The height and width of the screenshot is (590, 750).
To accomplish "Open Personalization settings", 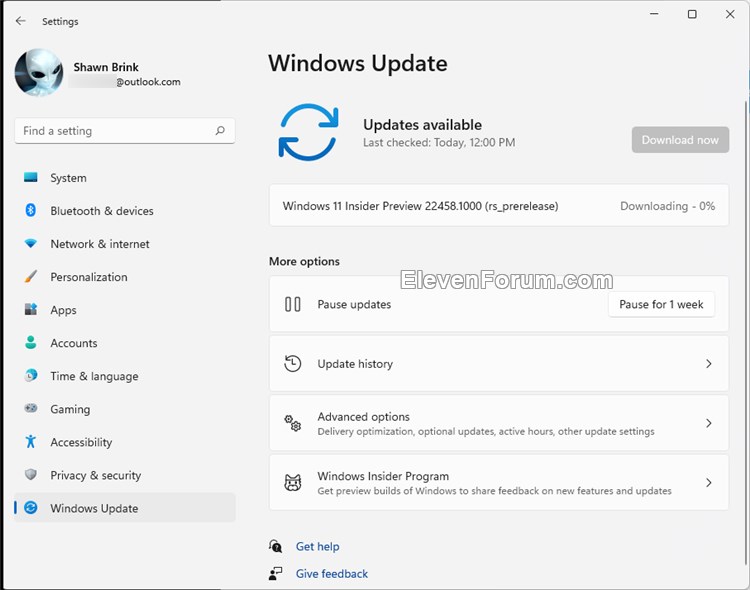I will pos(125,277).
